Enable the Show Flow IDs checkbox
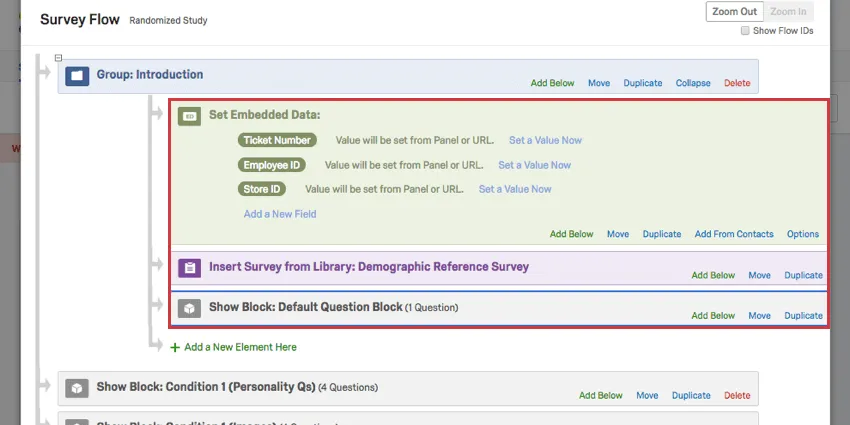The height and width of the screenshot is (425, 850). 745,31
